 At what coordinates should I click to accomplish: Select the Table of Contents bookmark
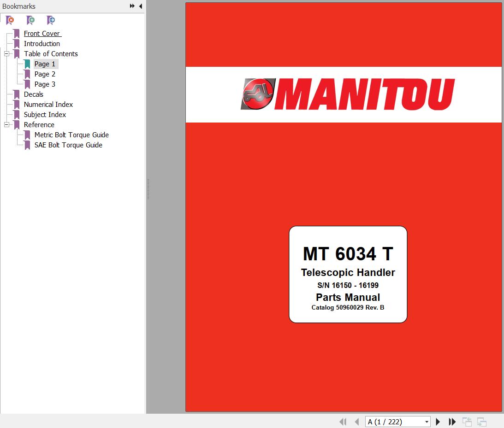point(51,53)
